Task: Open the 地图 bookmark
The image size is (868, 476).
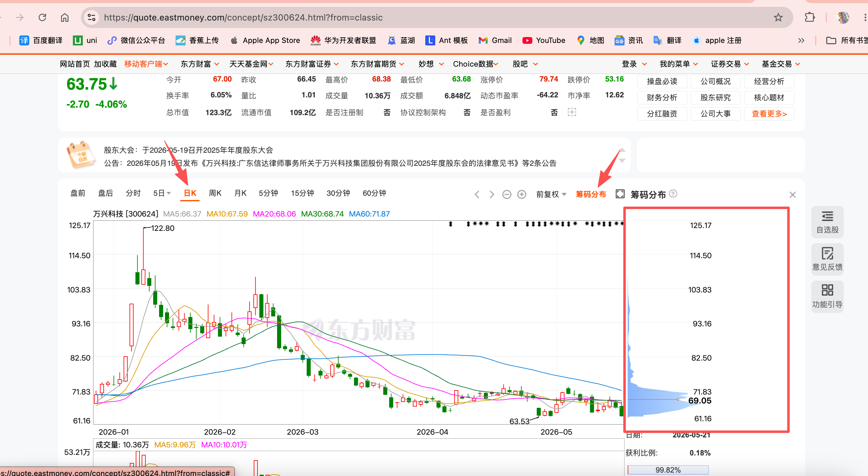Action: click(590, 40)
